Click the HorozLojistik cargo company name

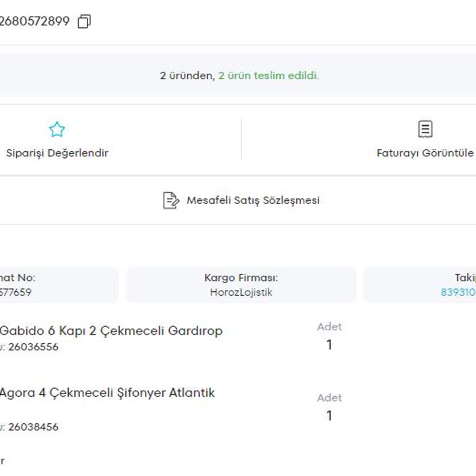coord(241,293)
